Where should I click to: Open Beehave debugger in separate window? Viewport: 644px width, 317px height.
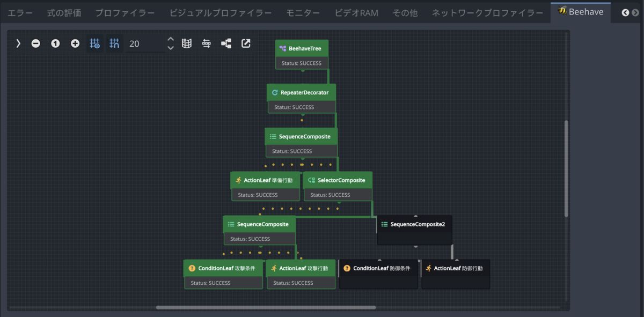click(x=246, y=43)
